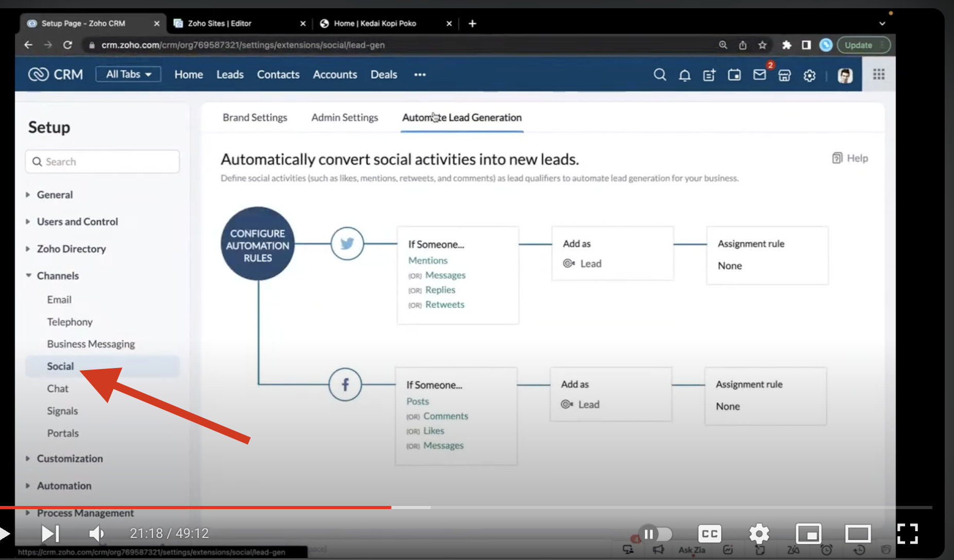Click the browser Update button
The width and height of the screenshot is (954, 560).
point(864,45)
